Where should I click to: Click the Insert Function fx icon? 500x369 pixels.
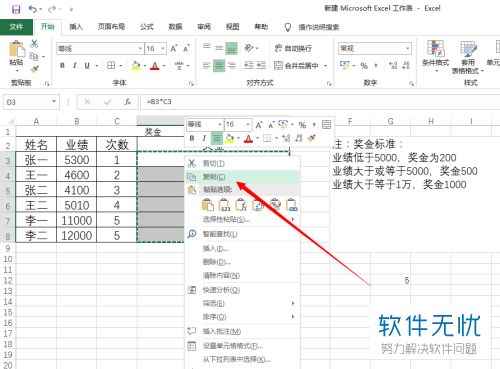coord(127,102)
